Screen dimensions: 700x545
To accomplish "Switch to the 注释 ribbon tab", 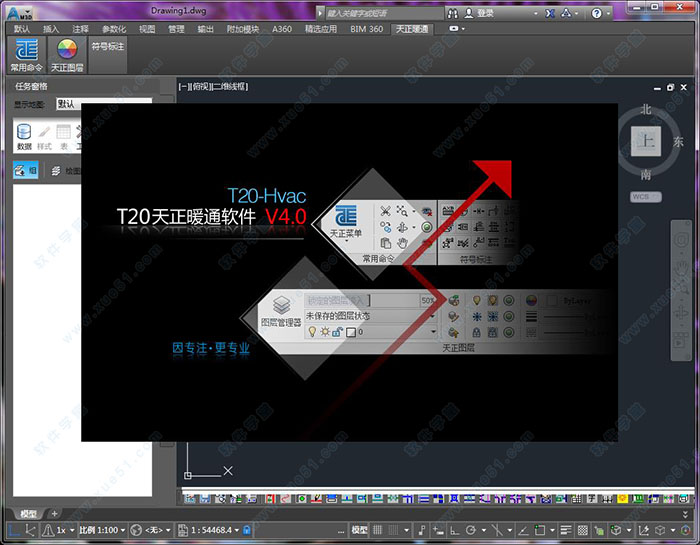I will (80, 29).
